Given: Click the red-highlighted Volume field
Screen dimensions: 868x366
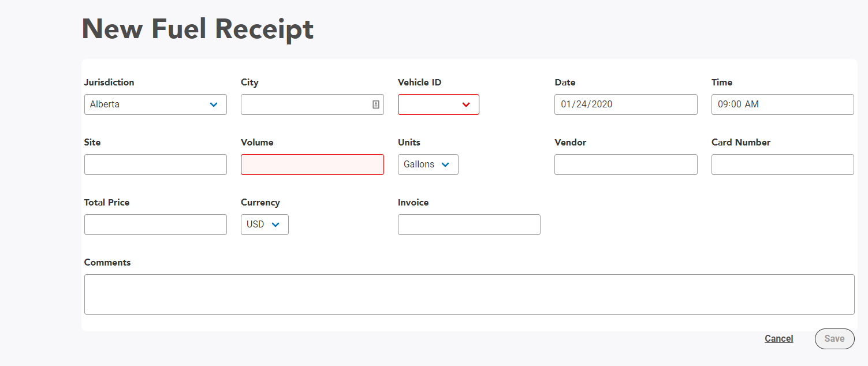Looking at the screenshot, I should point(312,164).
